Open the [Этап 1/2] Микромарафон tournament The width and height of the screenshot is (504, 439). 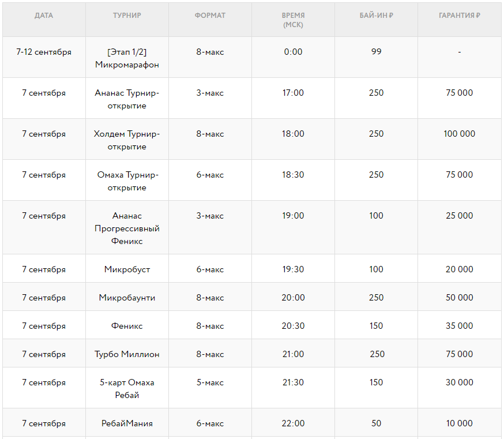click(x=127, y=58)
